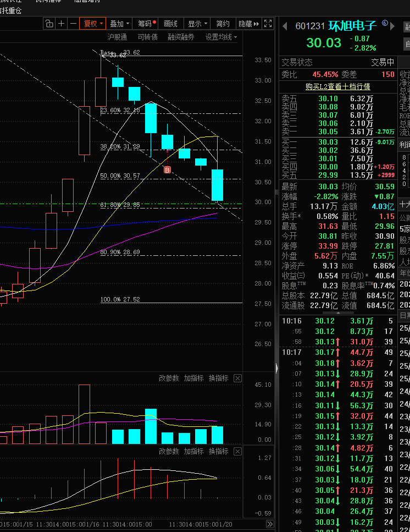The height and width of the screenshot is (532, 410).
Task: Click the 10:17 tick row priced 30.17
Action: (337, 353)
